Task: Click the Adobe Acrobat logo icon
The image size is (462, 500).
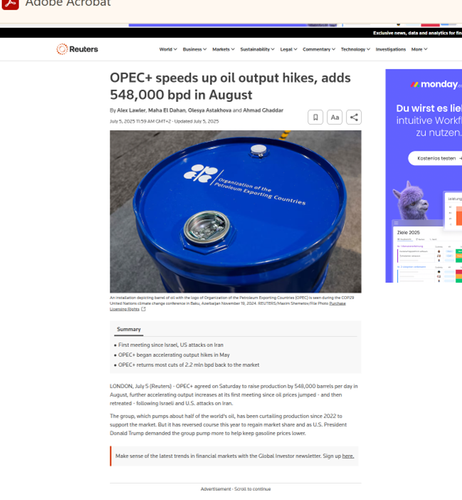Action: pyautogui.click(x=10, y=4)
